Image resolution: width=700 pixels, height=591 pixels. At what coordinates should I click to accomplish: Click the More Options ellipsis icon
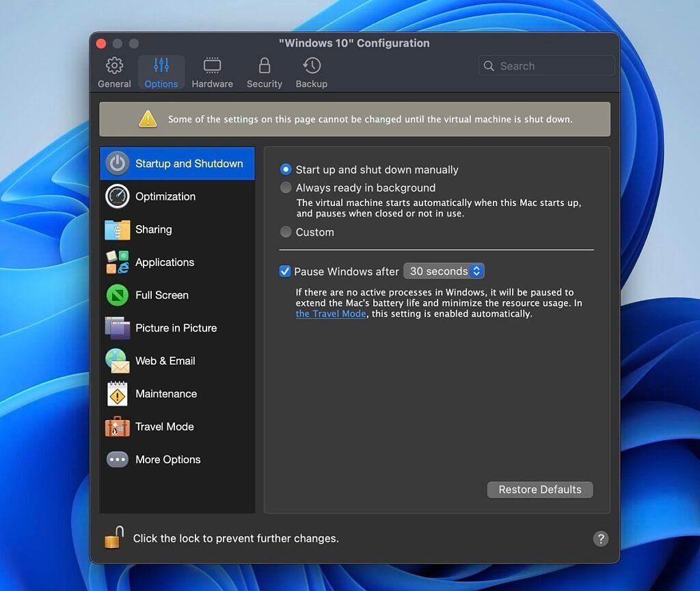coord(117,459)
